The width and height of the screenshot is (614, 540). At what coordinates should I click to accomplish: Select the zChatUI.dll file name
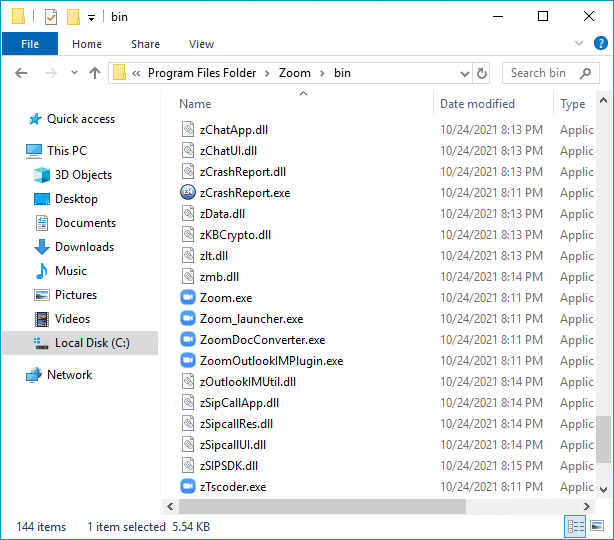(x=228, y=151)
